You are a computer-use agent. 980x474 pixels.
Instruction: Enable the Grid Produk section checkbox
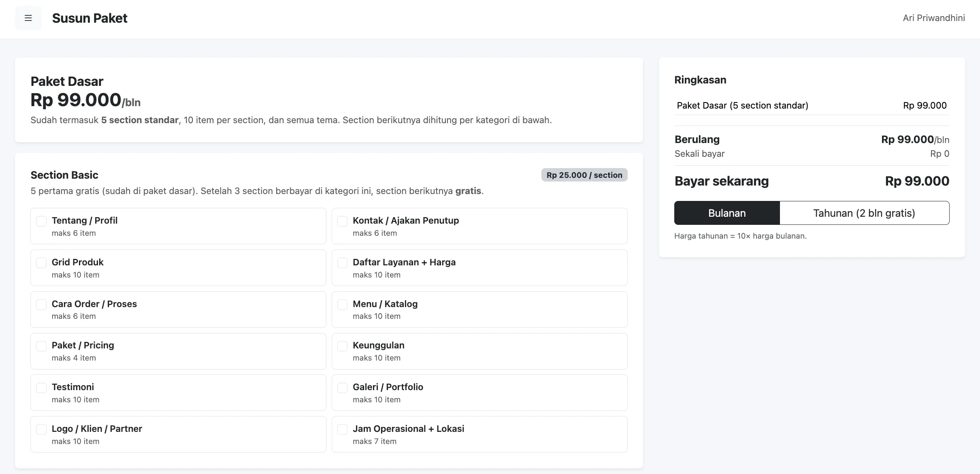41,263
